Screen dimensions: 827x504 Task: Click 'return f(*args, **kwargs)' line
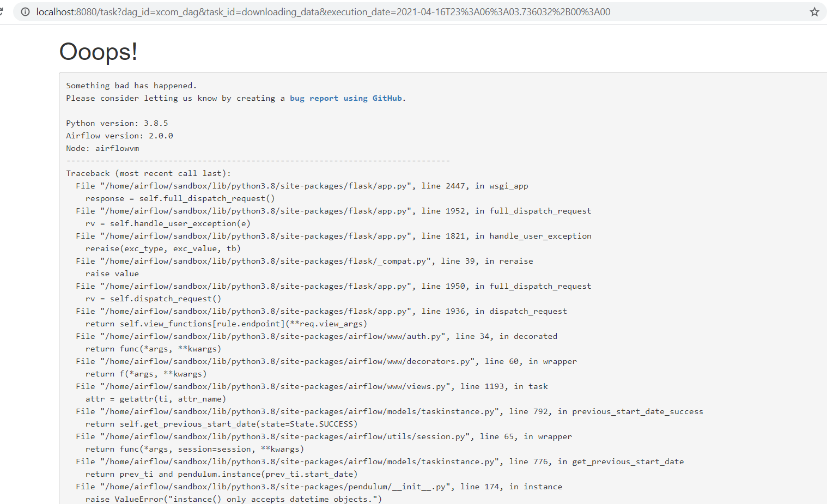(146, 374)
